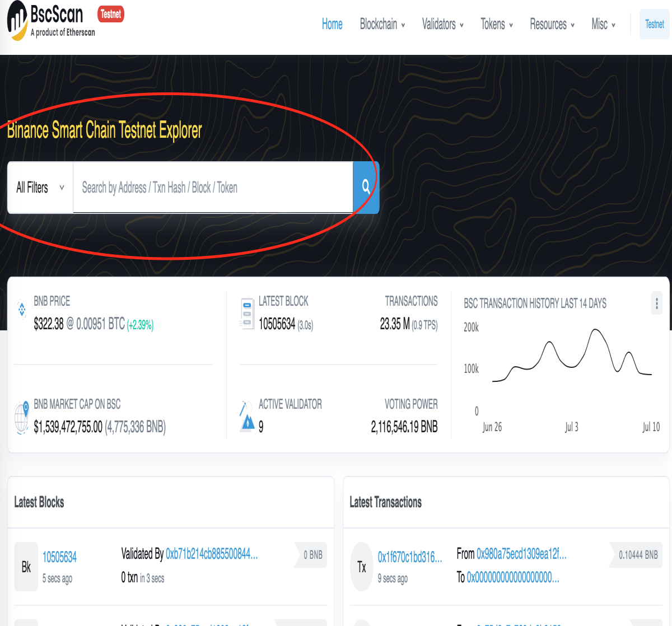Open block 10505634 link in Latest Blocks
Viewport: 672px width, 626px height.
point(59,557)
